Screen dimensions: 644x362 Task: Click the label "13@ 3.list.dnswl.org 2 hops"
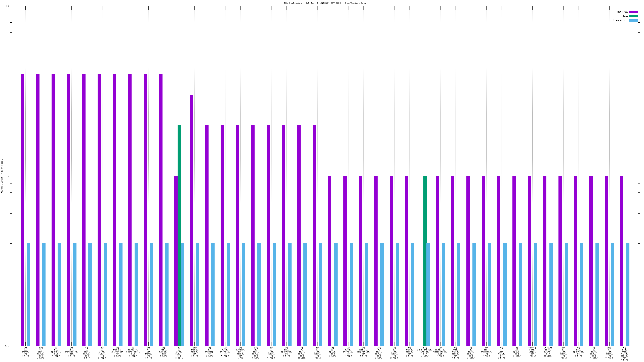(x=41, y=353)
